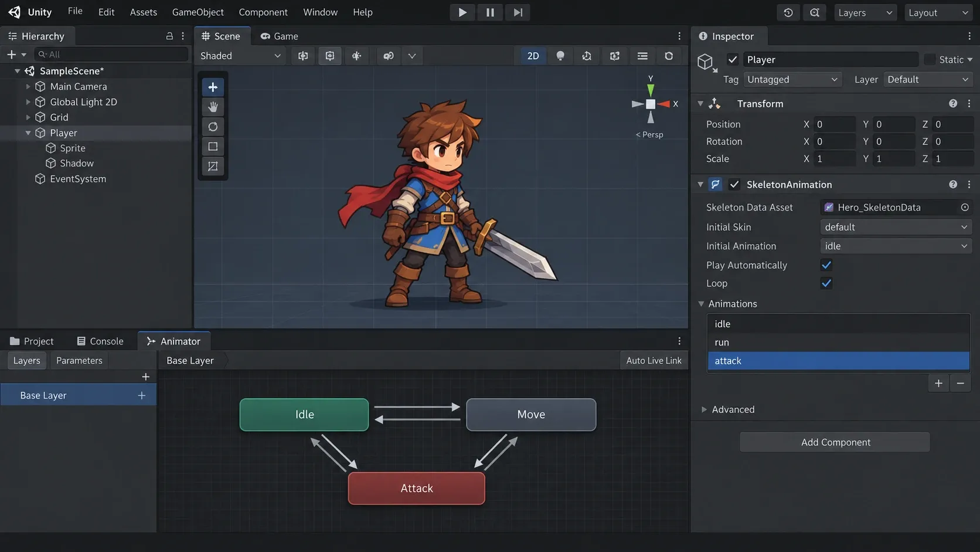Select the Rect tool in Scene view

coord(213,147)
